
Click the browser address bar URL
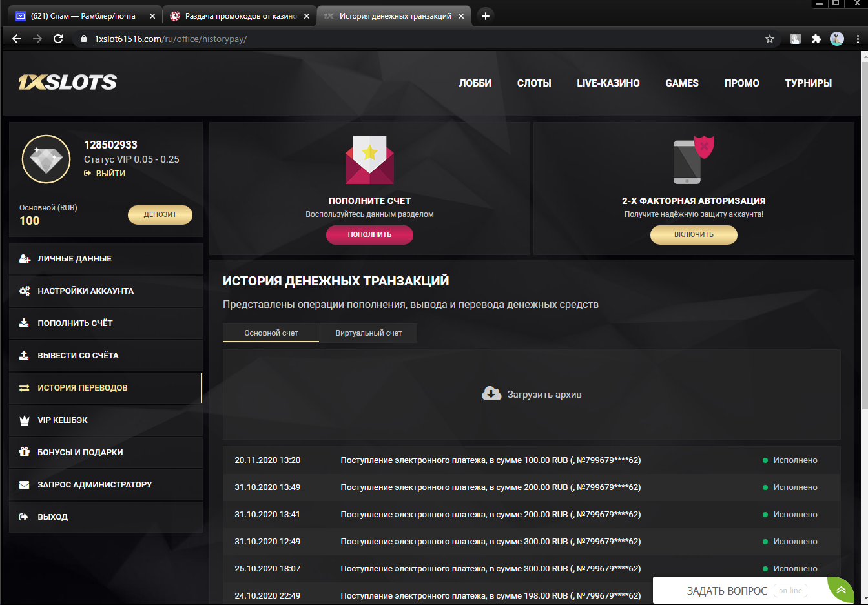click(170, 39)
